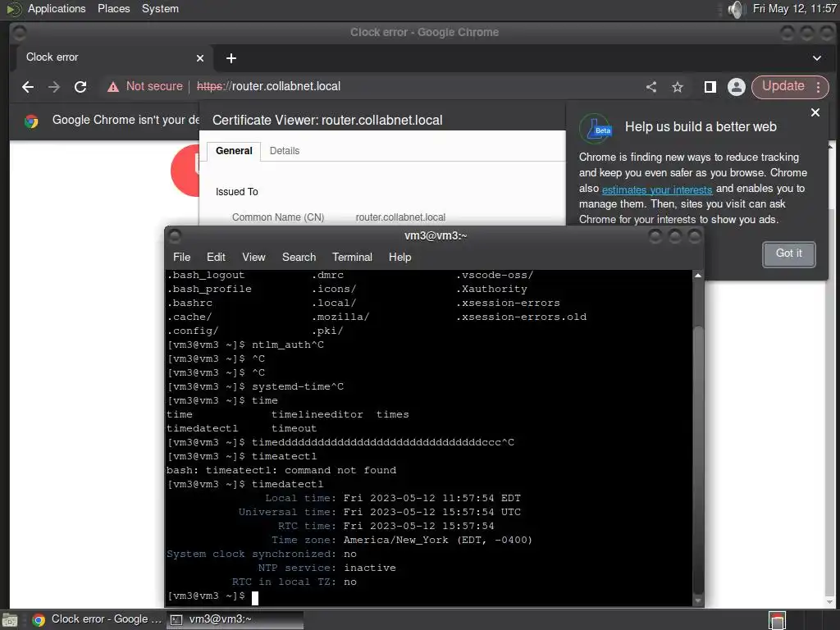Screen dimensions: 840x630
Task: Click the clock Fri May 12 in top panel
Action: tap(794, 8)
